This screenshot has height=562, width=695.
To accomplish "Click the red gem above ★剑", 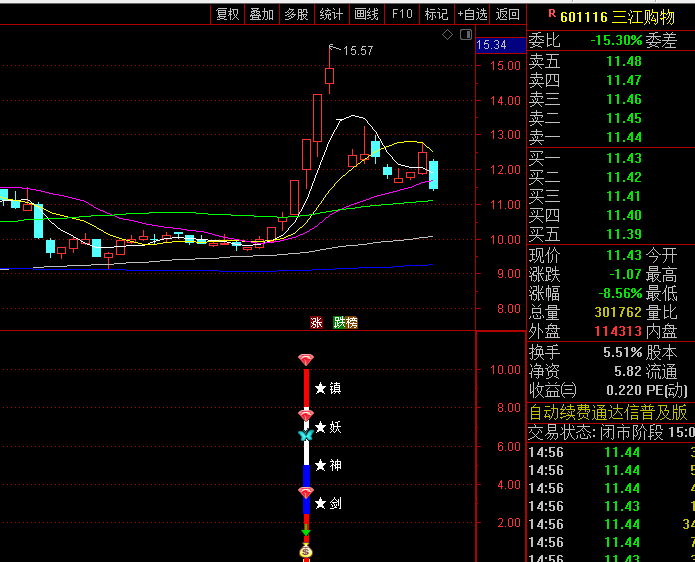I will click(x=306, y=492).
